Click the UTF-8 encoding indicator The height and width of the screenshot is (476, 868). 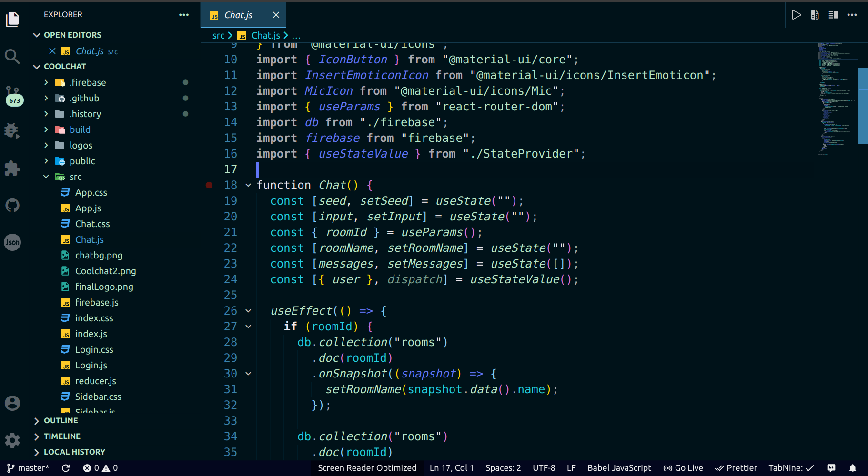[x=544, y=468]
